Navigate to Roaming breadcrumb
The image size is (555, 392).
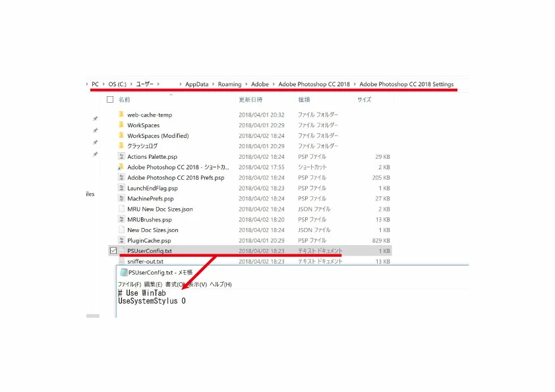[x=229, y=84]
